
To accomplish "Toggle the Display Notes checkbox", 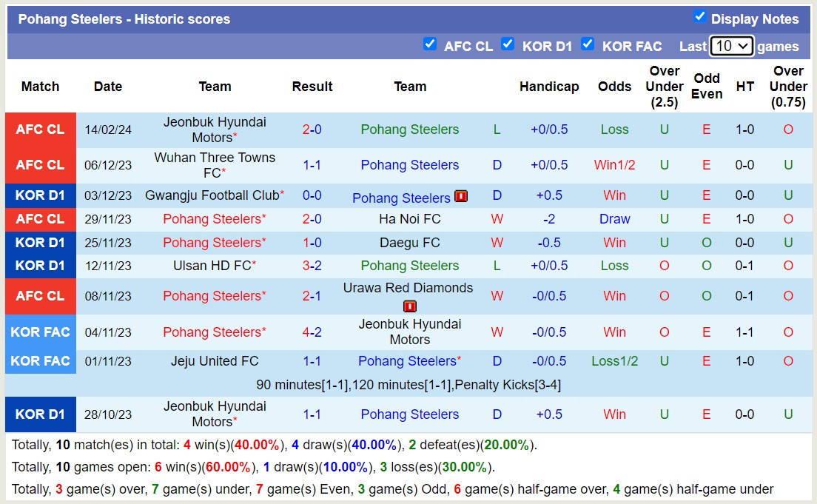I will point(699,17).
